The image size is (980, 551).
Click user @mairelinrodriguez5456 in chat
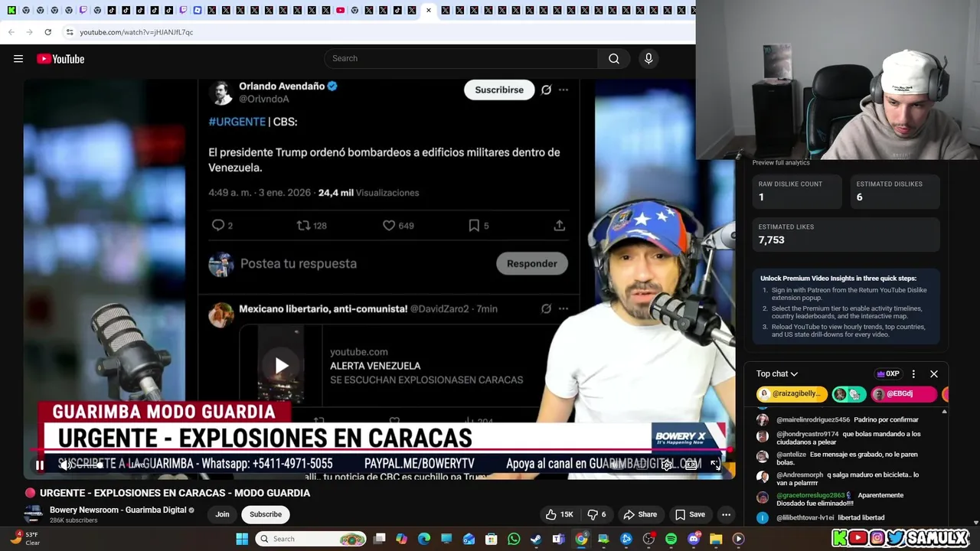pyautogui.click(x=813, y=419)
